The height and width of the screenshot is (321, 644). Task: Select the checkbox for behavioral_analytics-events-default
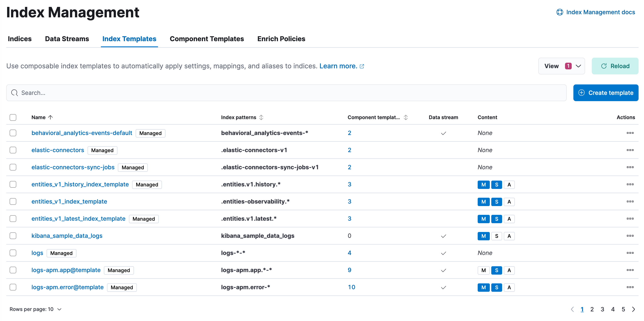point(13,133)
